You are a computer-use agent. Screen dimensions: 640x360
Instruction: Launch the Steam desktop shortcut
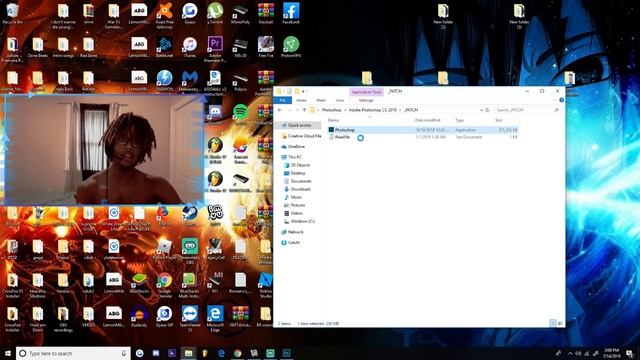pyautogui.click(x=190, y=216)
